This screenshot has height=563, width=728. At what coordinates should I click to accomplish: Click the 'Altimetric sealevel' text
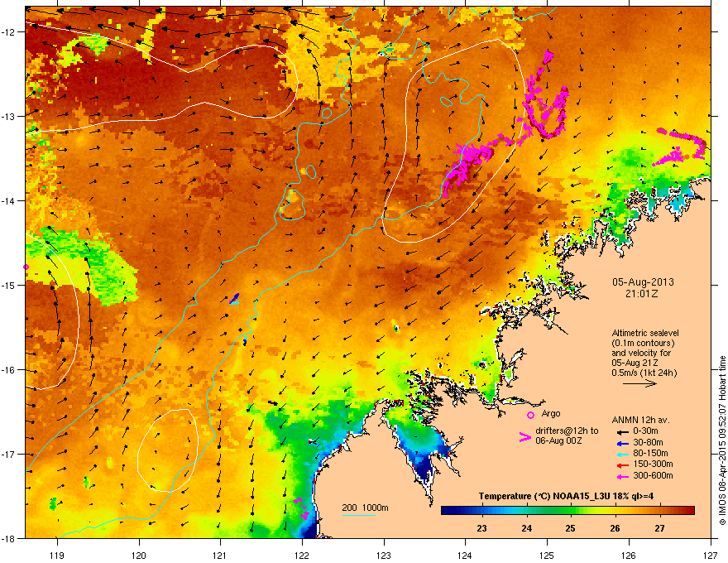[x=645, y=333]
